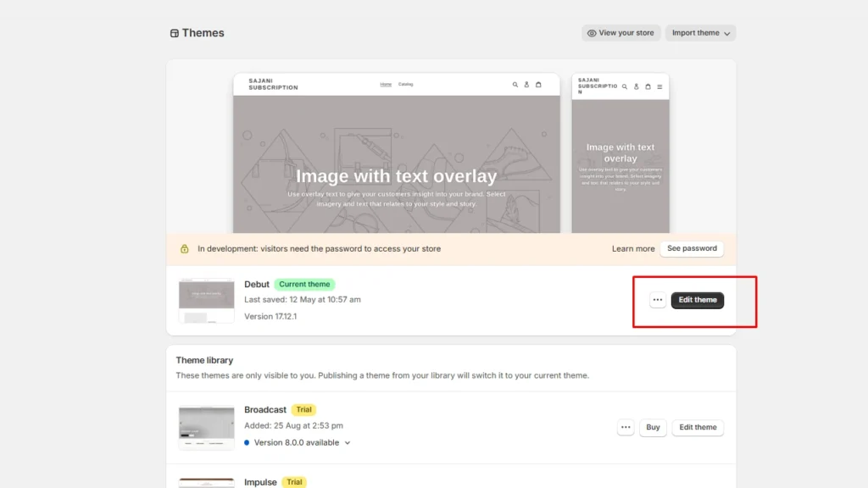Open the Learn more link in the development banner
The image size is (868, 488).
pos(633,248)
